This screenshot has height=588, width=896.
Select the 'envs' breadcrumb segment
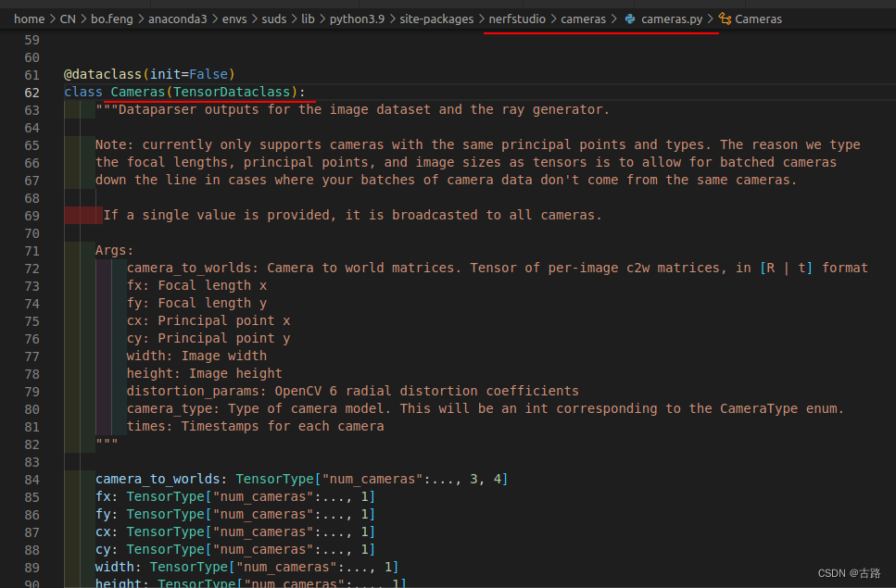coord(234,19)
